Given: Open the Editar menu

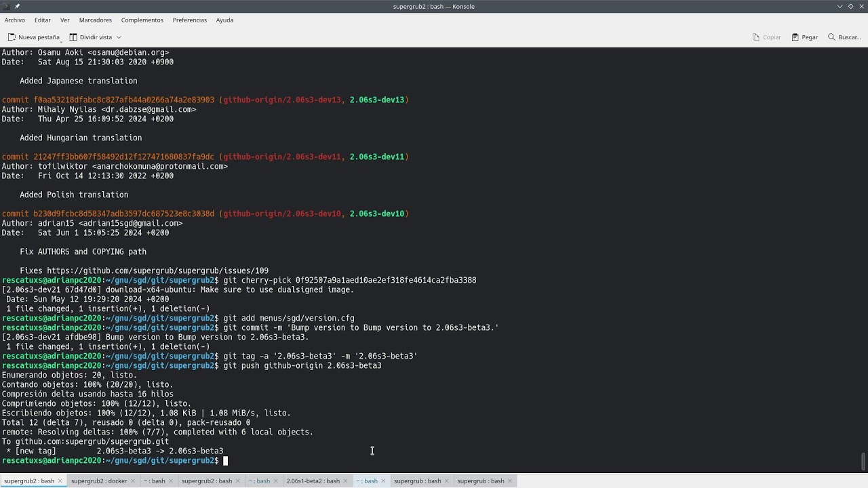Looking at the screenshot, I should pyautogui.click(x=43, y=20).
